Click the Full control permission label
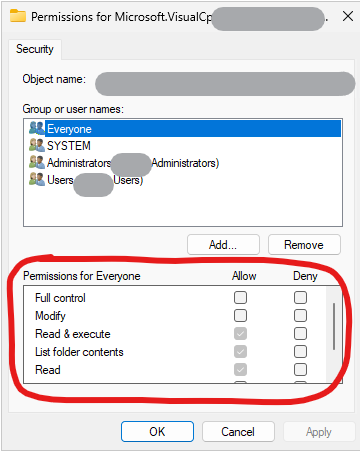This screenshot has height=452, width=360. 60,298
